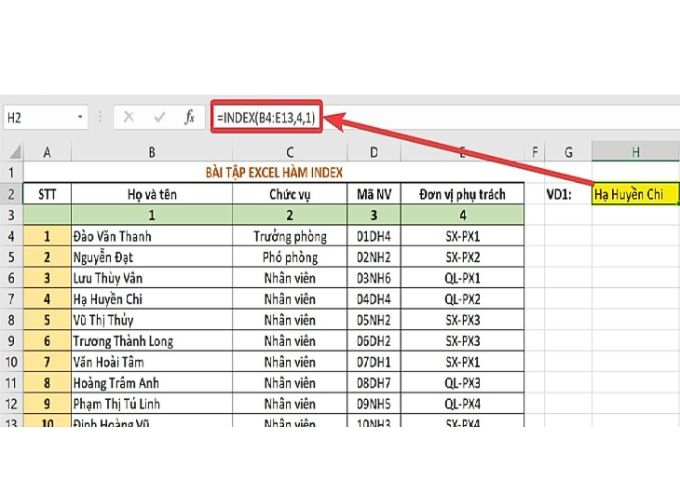Select the column A header
Image resolution: width=680 pixels, height=500 pixels.
47,152
